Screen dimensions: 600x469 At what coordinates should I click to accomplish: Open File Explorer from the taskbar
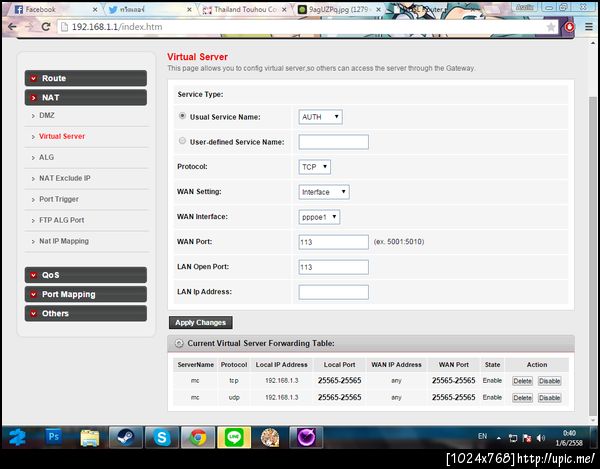pos(90,438)
